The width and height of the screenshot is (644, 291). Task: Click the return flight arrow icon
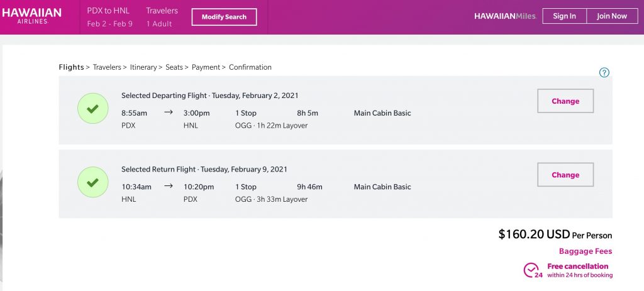169,187
